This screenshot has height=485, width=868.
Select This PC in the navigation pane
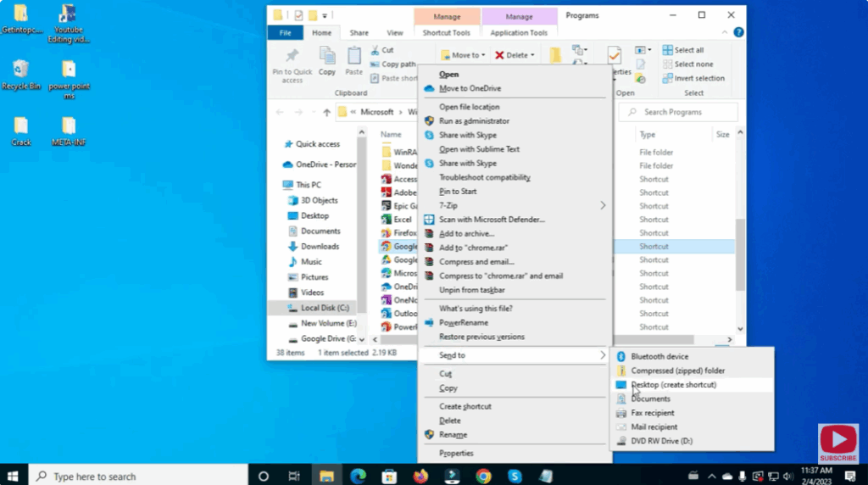(x=302, y=185)
